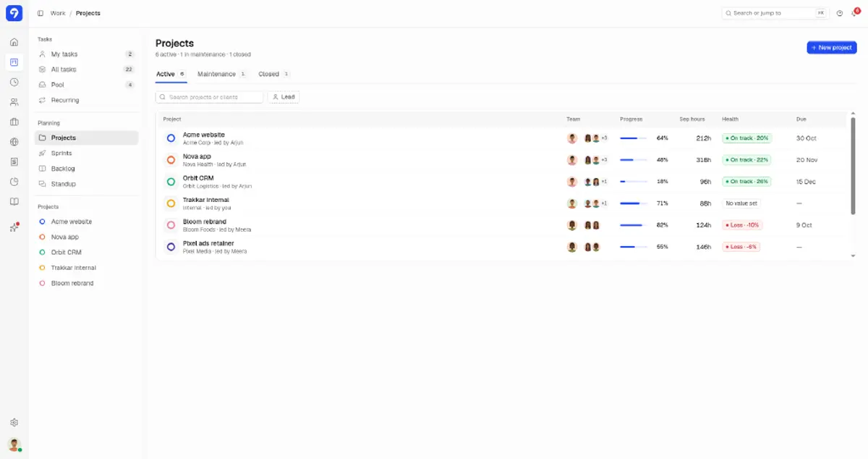Image resolution: width=868 pixels, height=459 pixels.
Task: Open the notifications bell with badge
Action: tap(855, 12)
